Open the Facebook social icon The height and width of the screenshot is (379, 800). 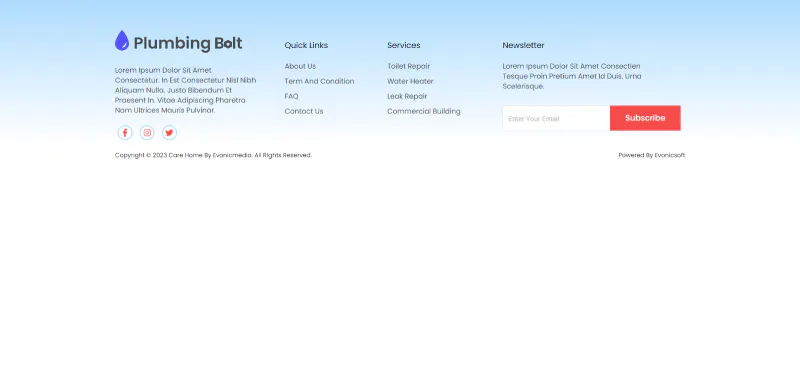125,133
